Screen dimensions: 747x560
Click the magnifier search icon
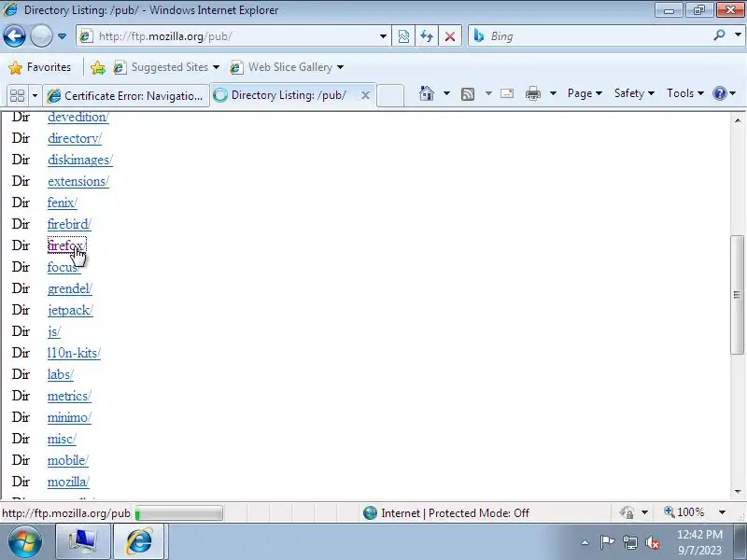tap(720, 35)
